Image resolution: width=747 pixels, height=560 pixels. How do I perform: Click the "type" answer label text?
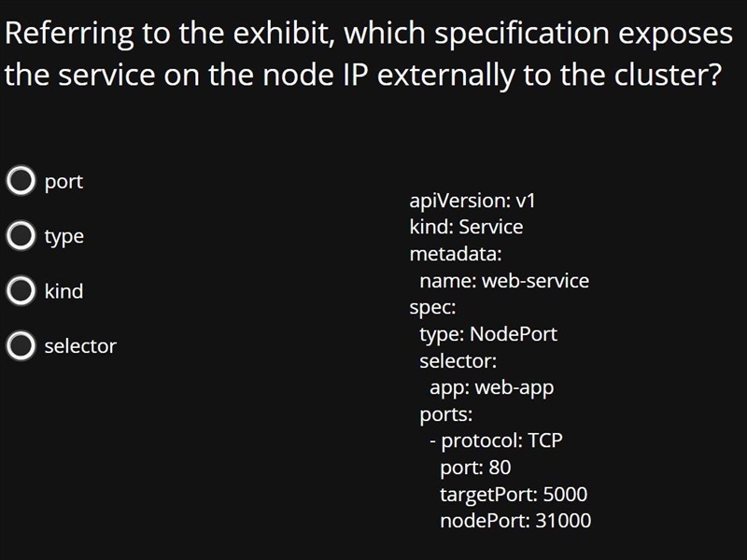tap(64, 237)
